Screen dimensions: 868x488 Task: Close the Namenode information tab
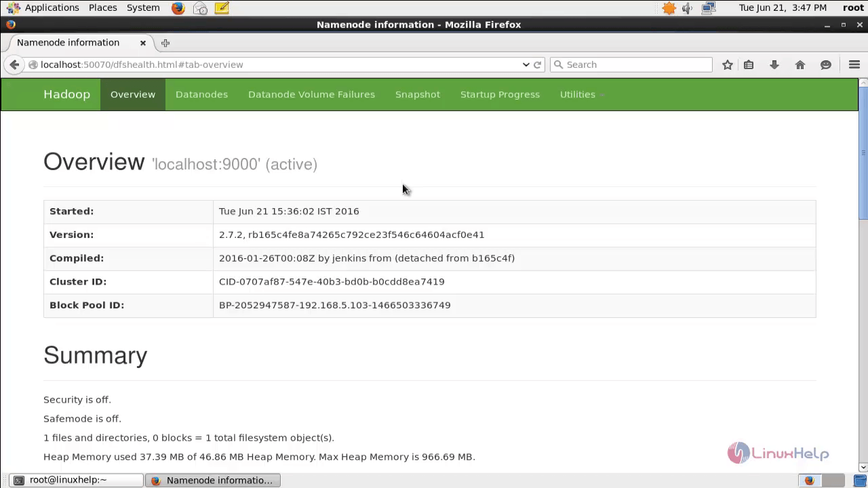143,43
